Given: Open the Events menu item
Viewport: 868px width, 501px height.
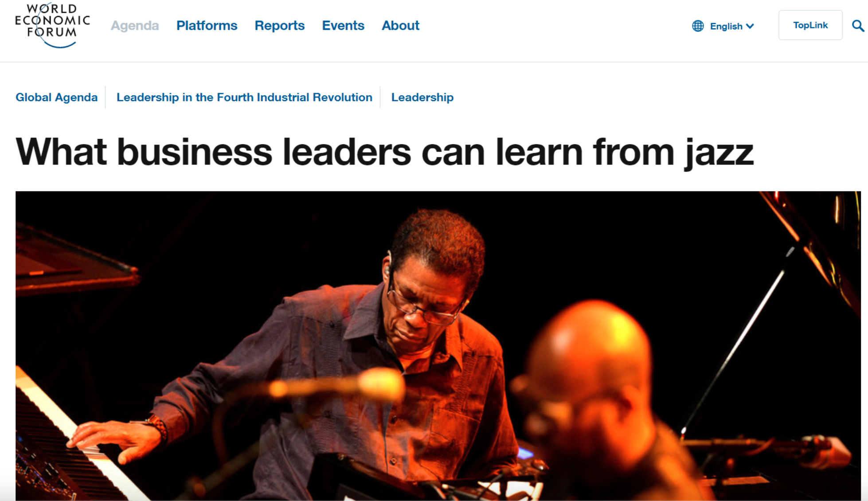Looking at the screenshot, I should (343, 26).
